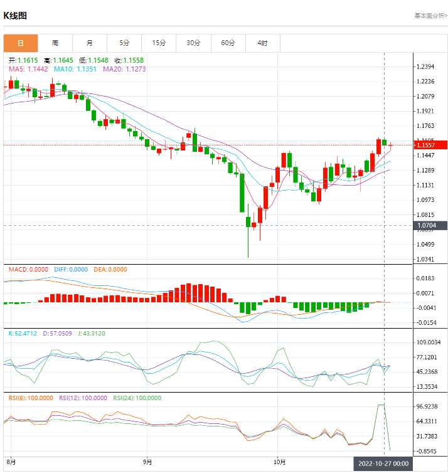The width and height of the screenshot is (448, 476).
Task: Click the 96.9238 RSI axis label
Action: tap(427, 406)
